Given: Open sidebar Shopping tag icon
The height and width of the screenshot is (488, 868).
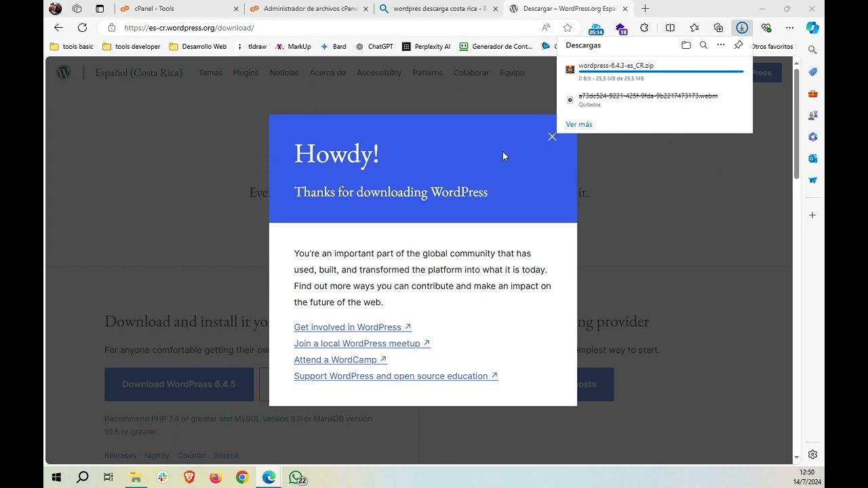Looking at the screenshot, I should point(812,72).
